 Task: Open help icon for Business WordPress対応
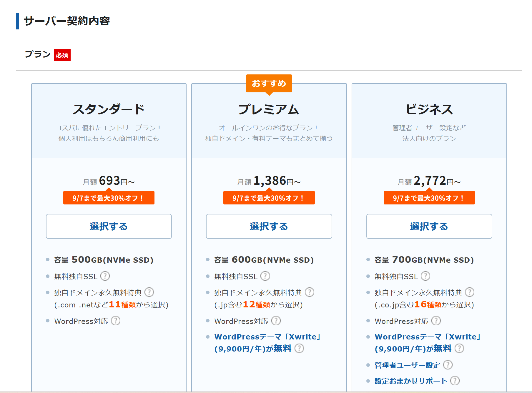point(436,321)
